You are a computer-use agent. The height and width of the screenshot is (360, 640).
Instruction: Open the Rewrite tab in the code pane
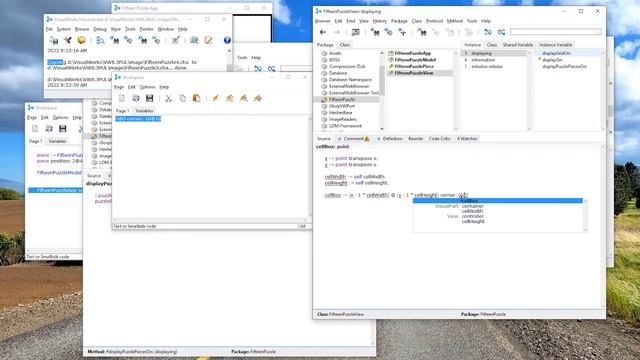tap(416, 139)
